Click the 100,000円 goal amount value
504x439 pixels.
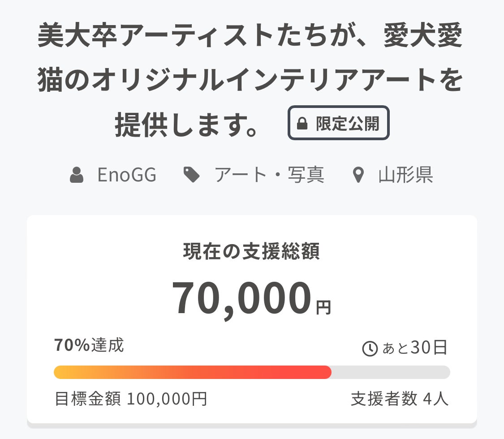point(167,398)
